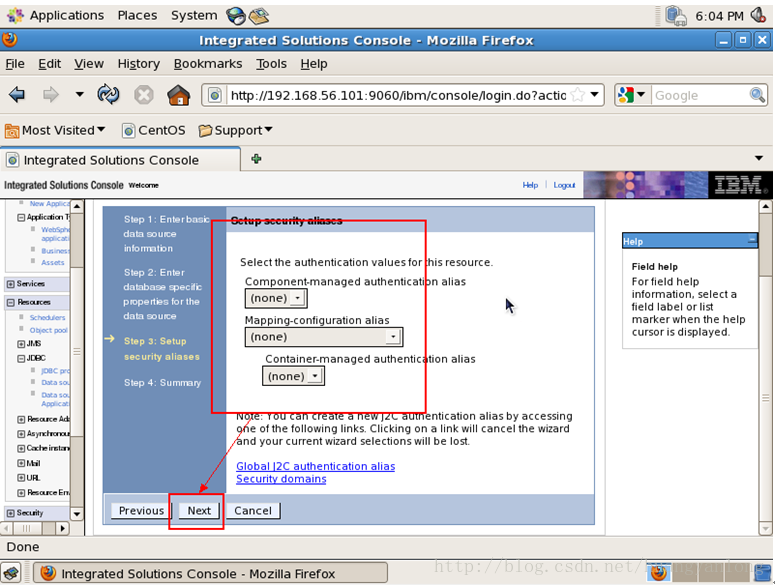The image size is (775, 586).
Task: Open the Security domains link
Action: click(281, 479)
